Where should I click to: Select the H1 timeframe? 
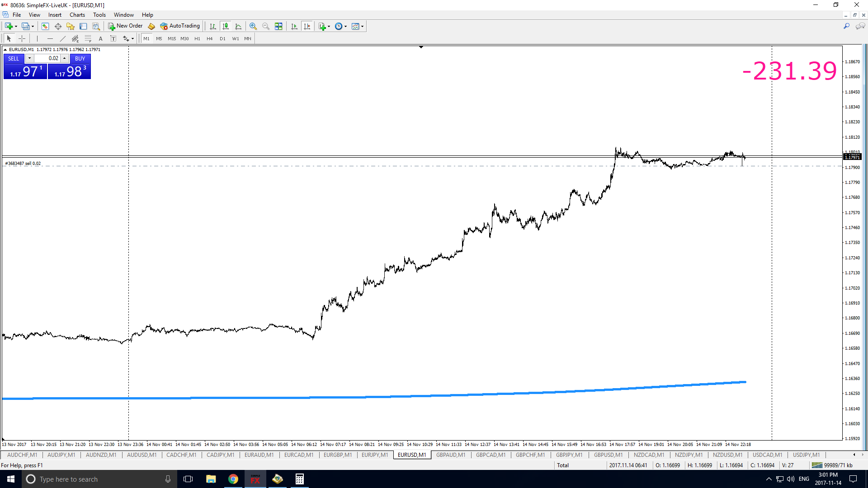tap(197, 38)
